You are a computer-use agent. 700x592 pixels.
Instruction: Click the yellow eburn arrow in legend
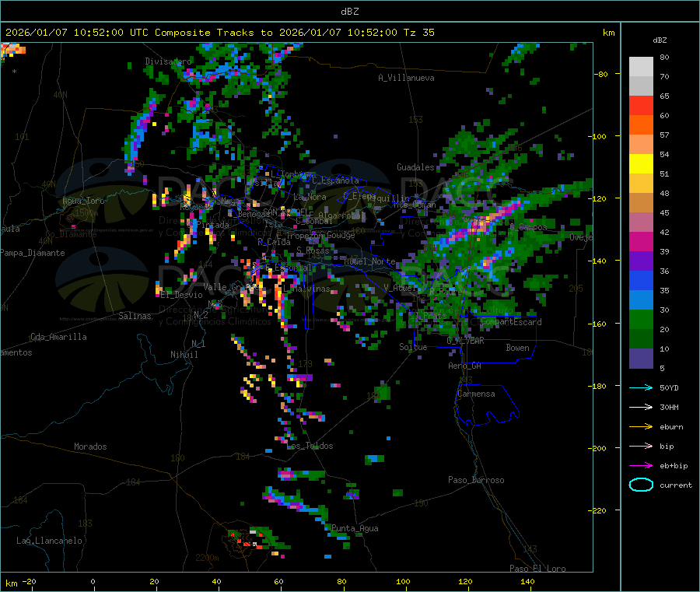tap(641, 426)
